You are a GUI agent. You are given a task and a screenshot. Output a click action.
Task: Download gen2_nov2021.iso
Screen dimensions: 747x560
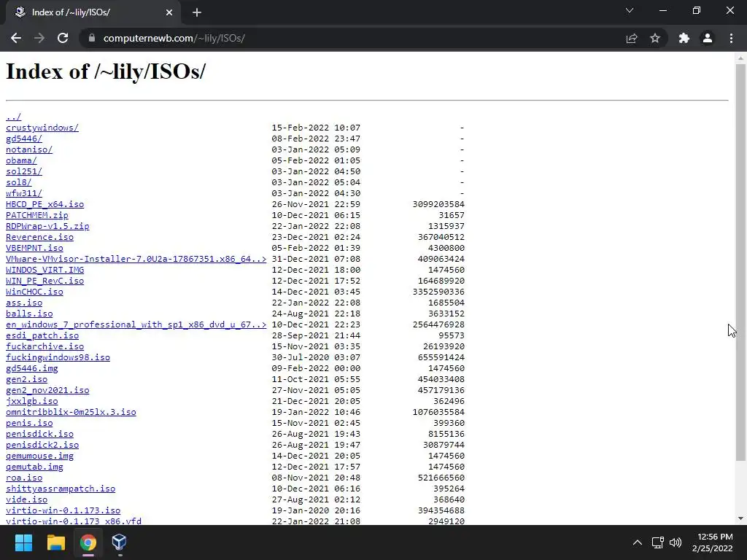(x=47, y=391)
